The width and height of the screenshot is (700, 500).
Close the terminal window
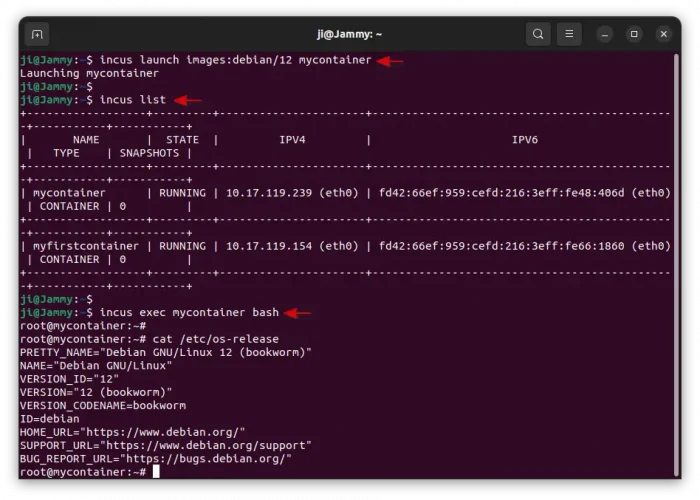pyautogui.click(x=662, y=34)
